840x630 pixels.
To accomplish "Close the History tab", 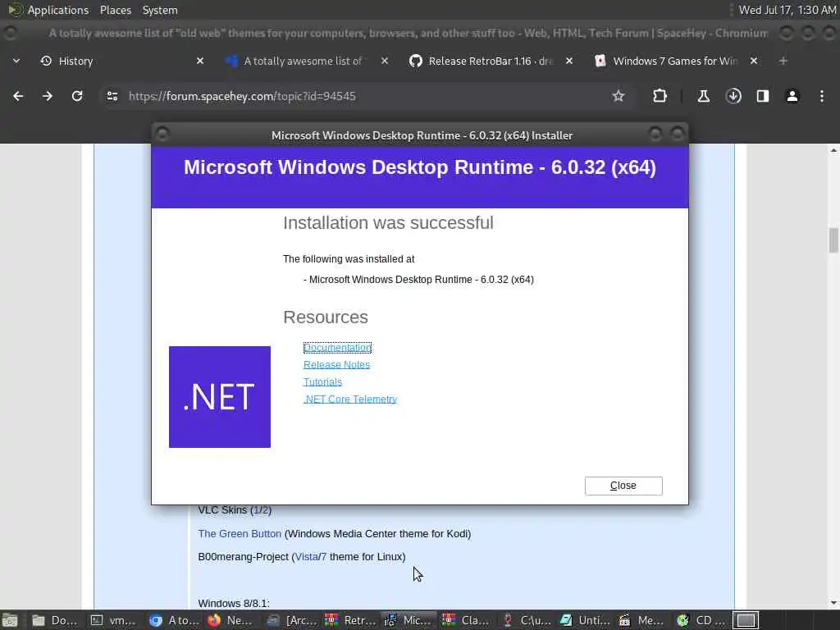I will coord(200,61).
